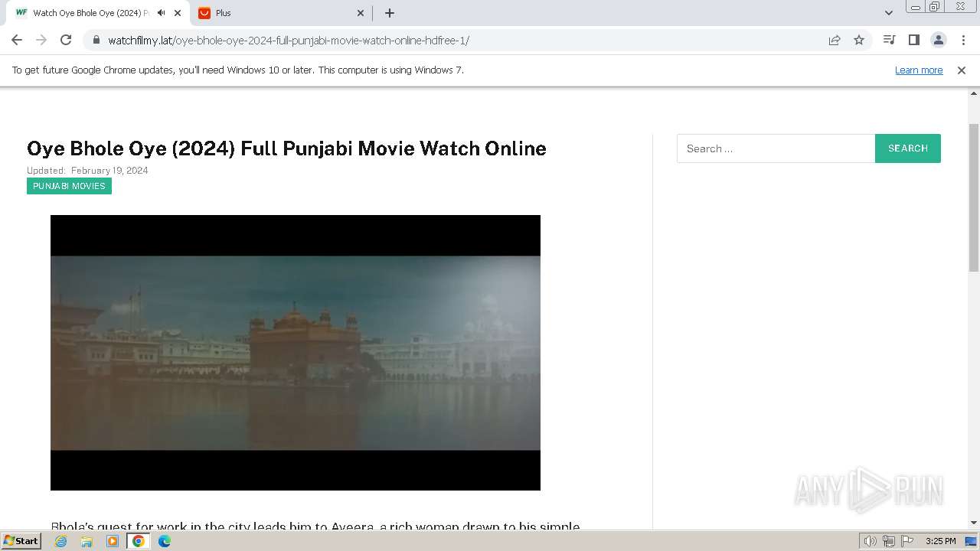Open the Windows Start menu
Screen dimensions: 980x551
(x=21, y=540)
